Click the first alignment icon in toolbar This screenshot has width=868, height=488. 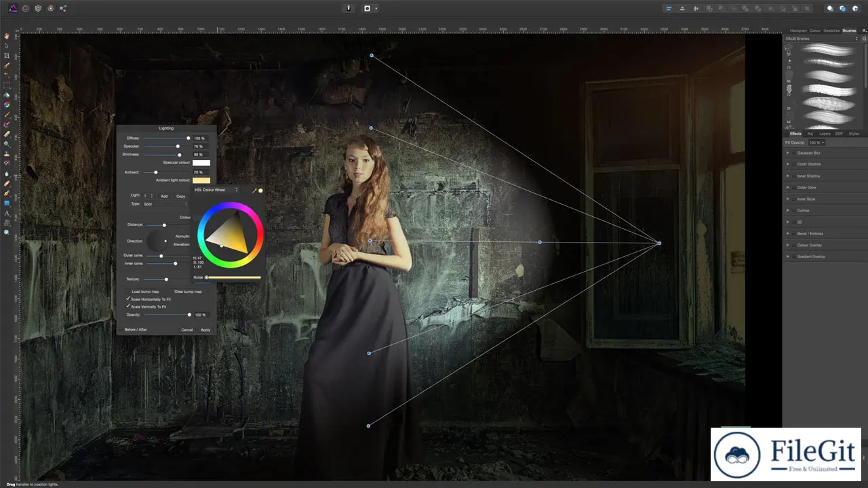tap(669, 8)
